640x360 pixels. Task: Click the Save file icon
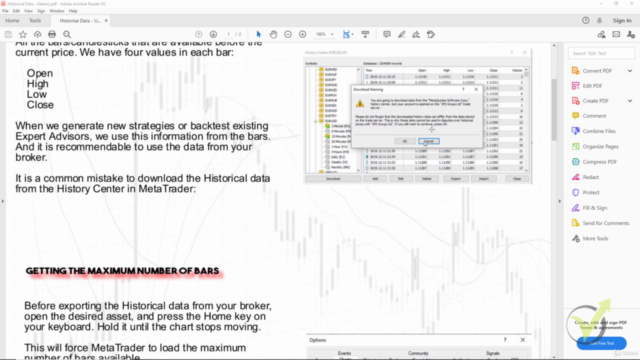[x=8, y=34]
